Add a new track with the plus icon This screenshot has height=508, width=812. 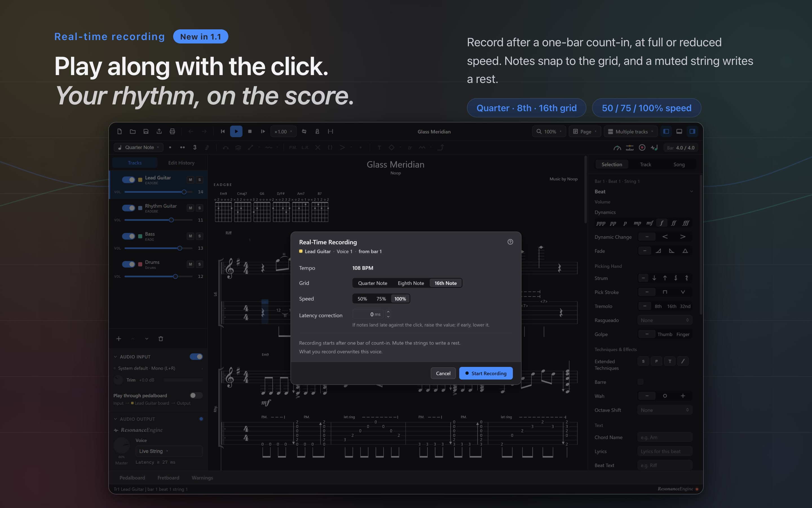tap(119, 339)
